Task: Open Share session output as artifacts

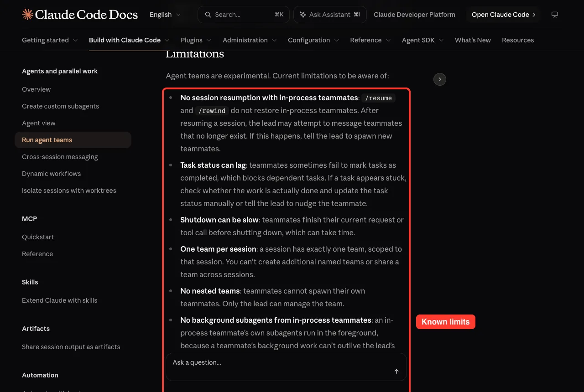Action: point(73,347)
